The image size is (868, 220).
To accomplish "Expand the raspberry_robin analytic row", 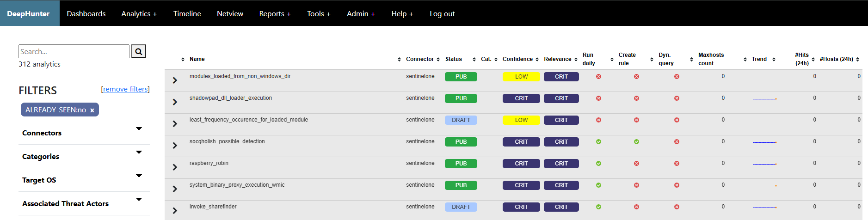I will click(x=175, y=167).
